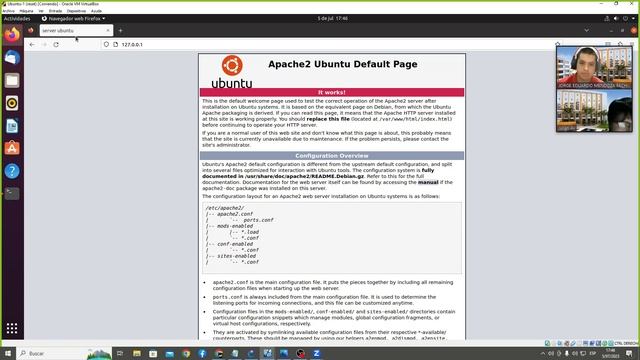The height and width of the screenshot is (360, 640).
Task: Close the 'server ubuntu' tab
Action: click(108, 31)
